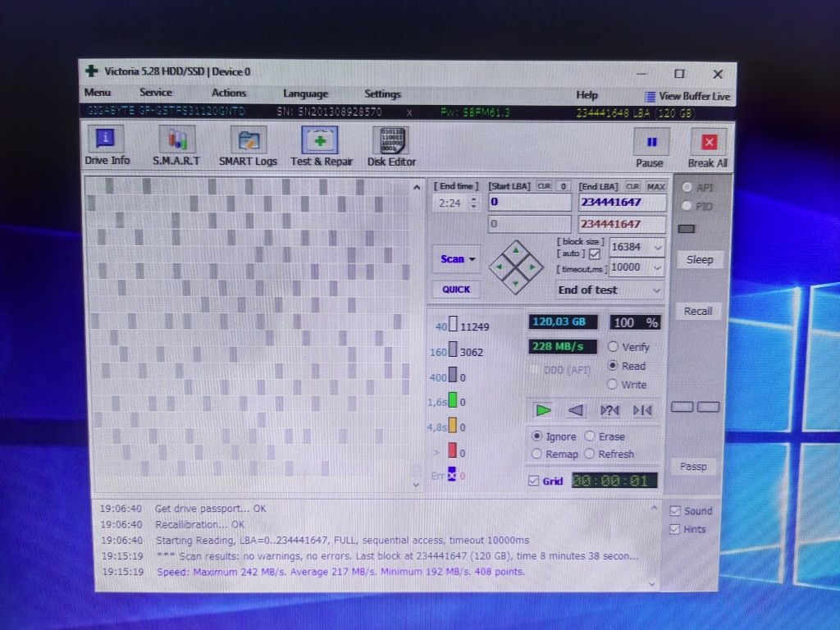Click the random access ▷?◁ button

[609, 411]
